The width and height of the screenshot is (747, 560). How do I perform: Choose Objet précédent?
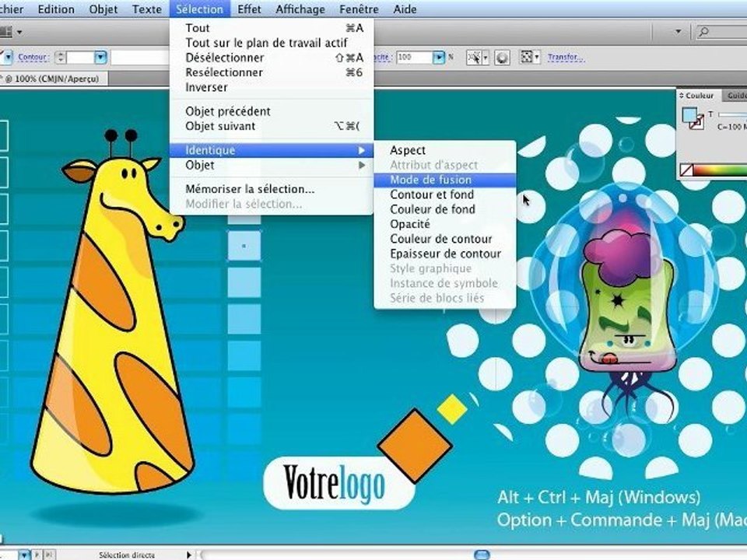click(x=272, y=111)
